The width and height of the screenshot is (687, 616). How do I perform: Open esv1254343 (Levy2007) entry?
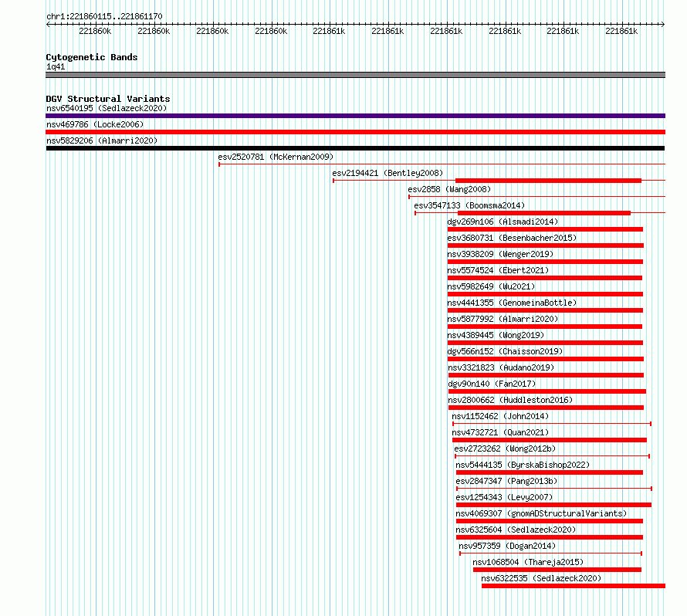[504, 497]
